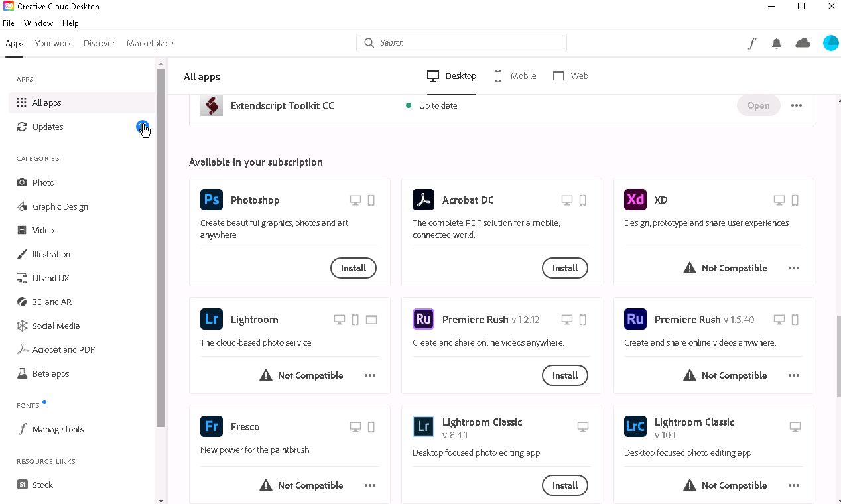Open the notifications bell
Screen dimensions: 841x504
pos(777,43)
